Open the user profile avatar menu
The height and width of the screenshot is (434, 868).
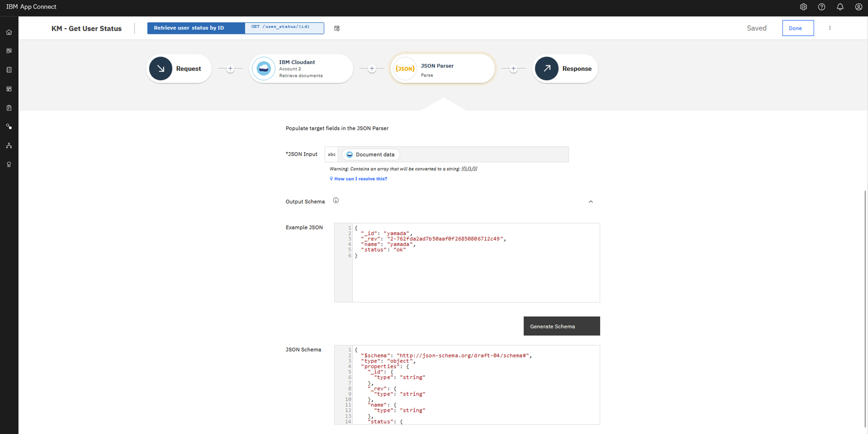(x=859, y=7)
